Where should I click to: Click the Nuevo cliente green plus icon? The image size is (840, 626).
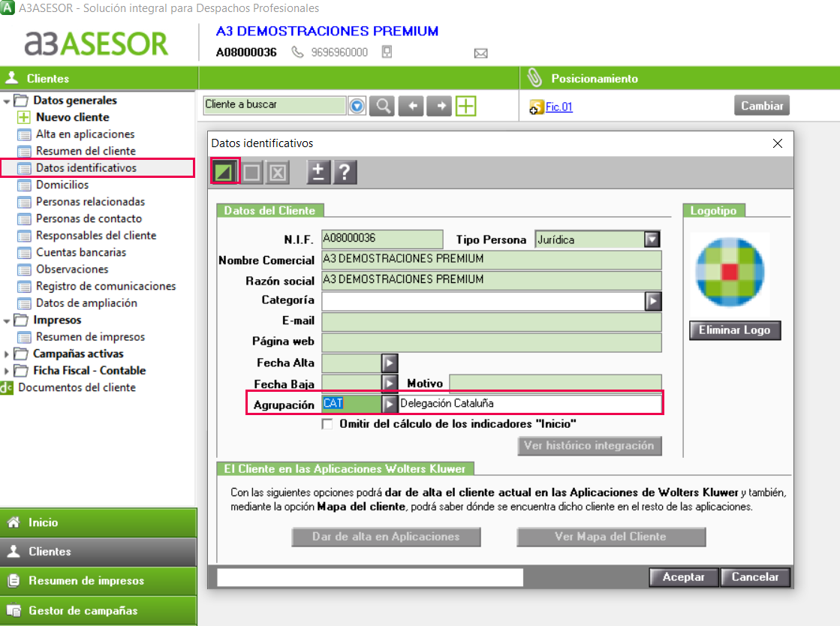coord(23,117)
